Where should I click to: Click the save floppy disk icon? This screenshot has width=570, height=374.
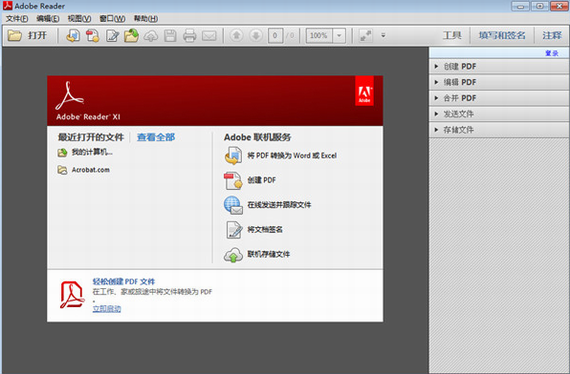pyautogui.click(x=170, y=36)
